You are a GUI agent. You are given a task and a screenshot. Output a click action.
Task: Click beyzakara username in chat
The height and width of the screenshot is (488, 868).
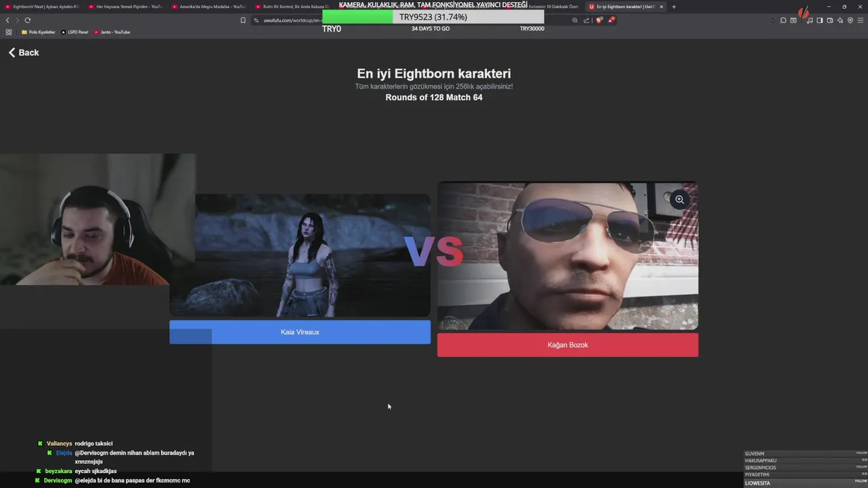tap(58, 471)
